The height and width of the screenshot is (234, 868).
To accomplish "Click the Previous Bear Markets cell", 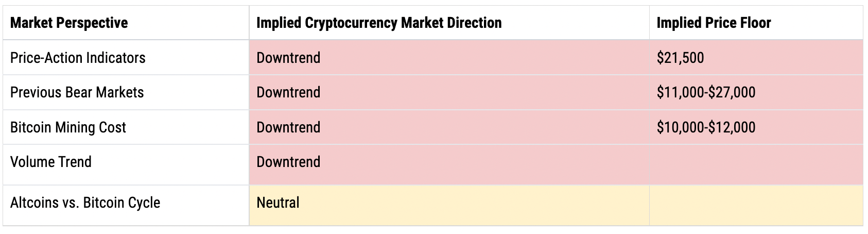I will point(126,92).
